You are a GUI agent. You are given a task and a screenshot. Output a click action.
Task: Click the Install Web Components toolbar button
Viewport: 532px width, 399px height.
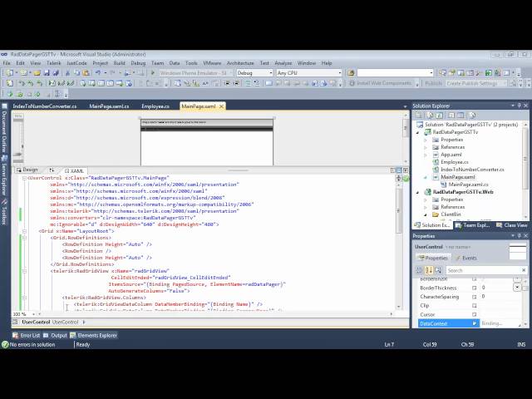pos(381,83)
